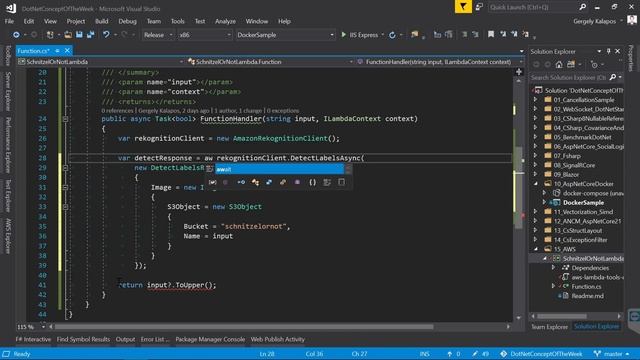Open the Output tab
This screenshot has height=360, width=640.
(x=125, y=339)
